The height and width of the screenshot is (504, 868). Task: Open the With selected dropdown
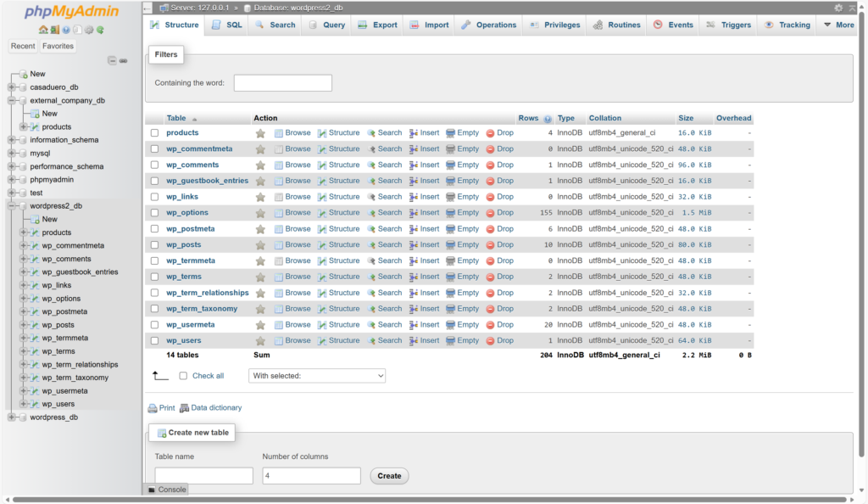click(317, 375)
